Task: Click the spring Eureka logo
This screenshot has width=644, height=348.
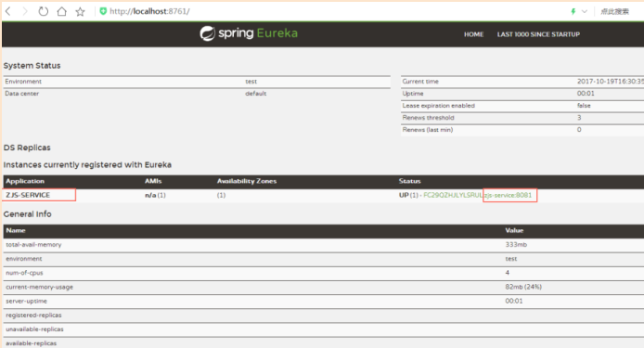Action: [249, 33]
